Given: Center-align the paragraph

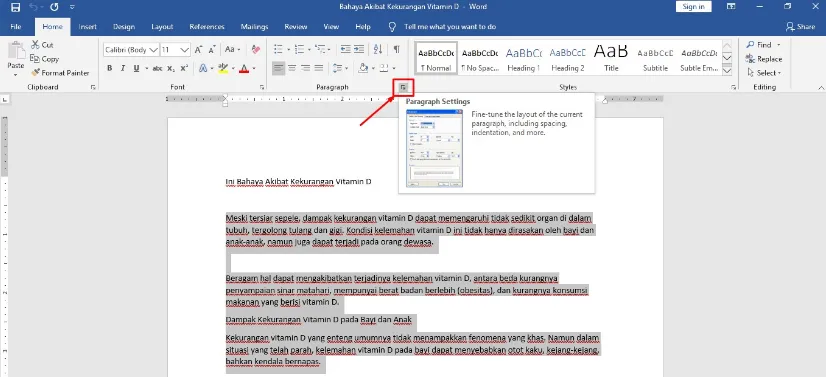Looking at the screenshot, I should [291, 68].
